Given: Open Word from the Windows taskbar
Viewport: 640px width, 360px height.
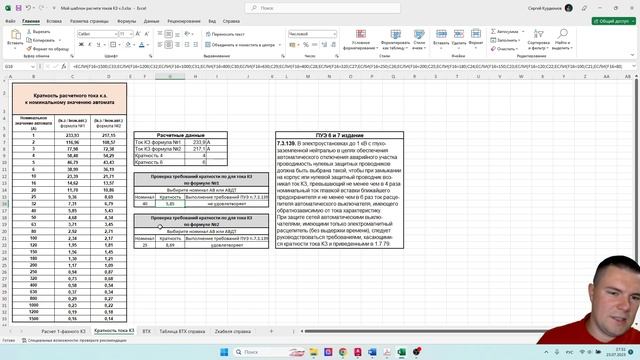Looking at the screenshot, I should (x=372, y=352).
